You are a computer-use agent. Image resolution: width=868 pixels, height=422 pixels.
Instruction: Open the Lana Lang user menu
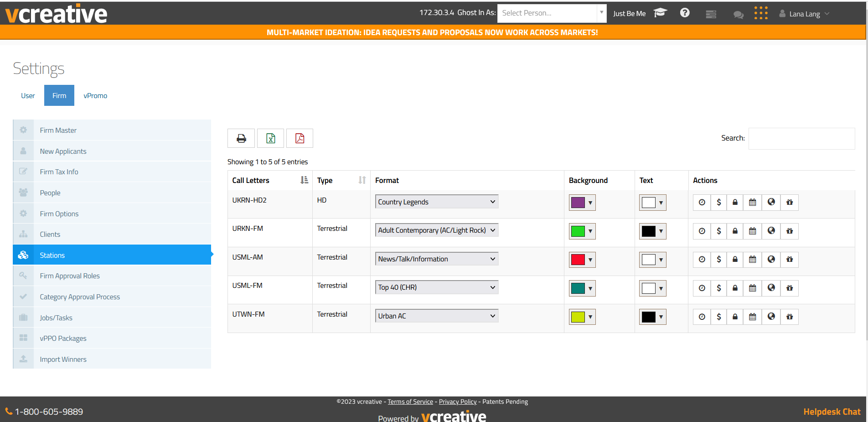[804, 14]
